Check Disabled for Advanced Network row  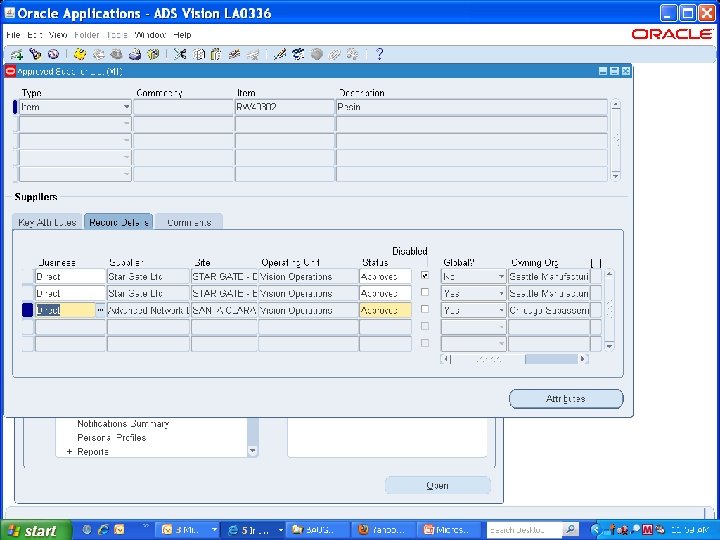[425, 309]
